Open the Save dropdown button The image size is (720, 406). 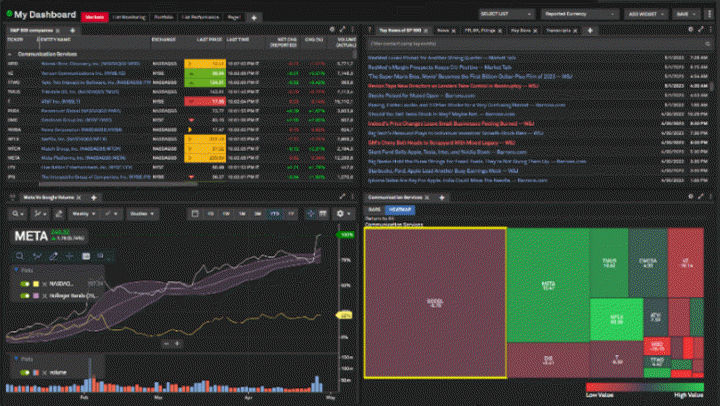[686, 14]
